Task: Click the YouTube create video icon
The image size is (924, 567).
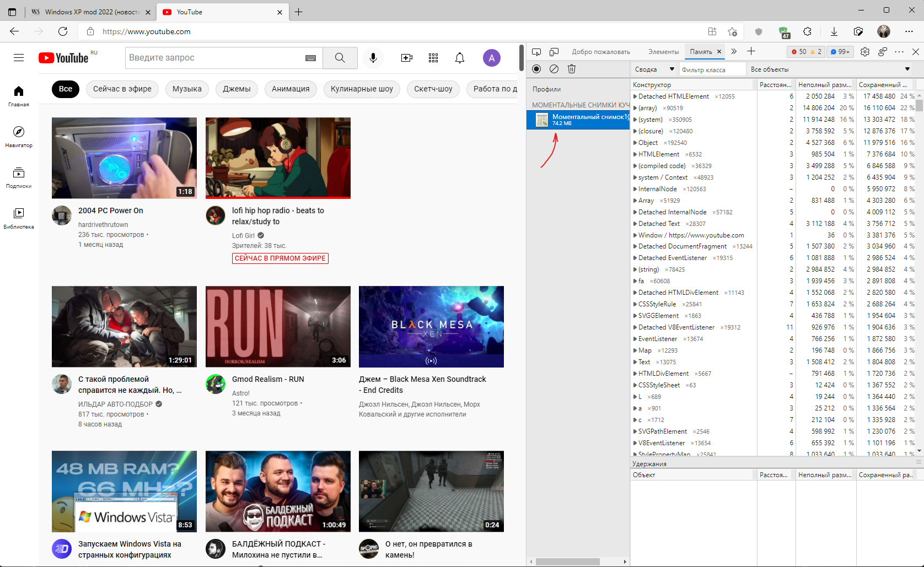Action: 407,58
